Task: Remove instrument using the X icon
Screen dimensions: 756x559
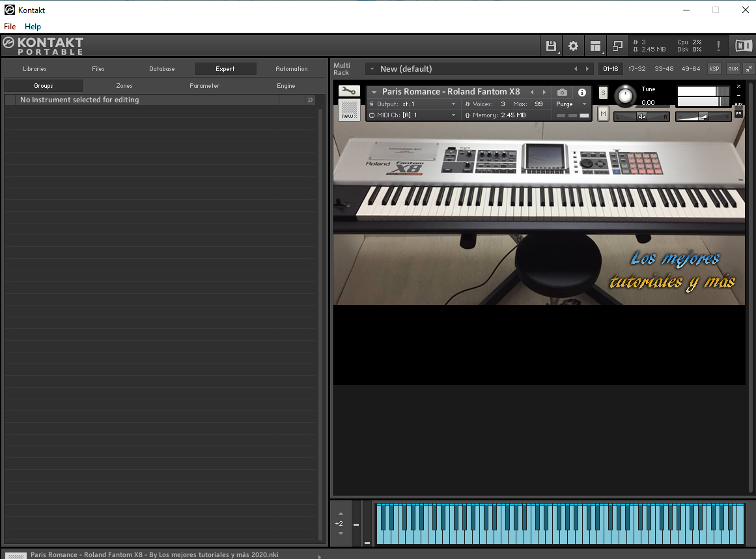Action: tap(738, 87)
